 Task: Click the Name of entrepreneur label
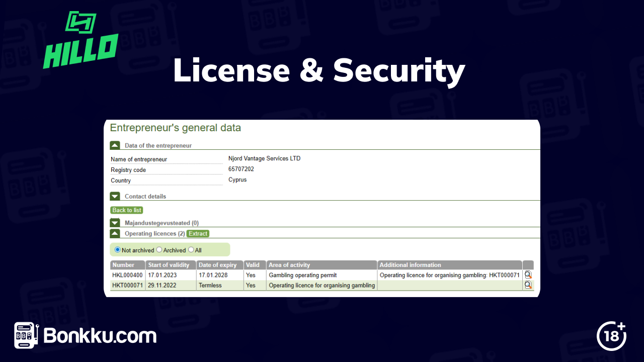tap(139, 159)
